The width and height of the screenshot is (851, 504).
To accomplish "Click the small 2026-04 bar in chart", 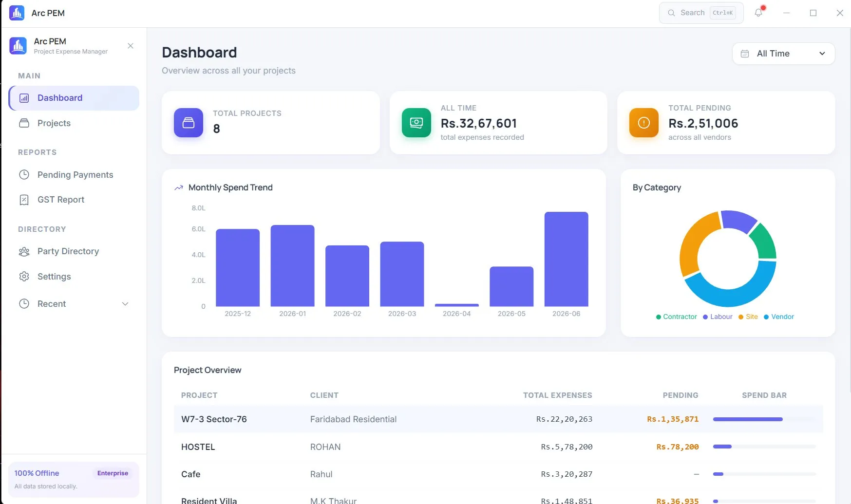I will pyautogui.click(x=457, y=305).
